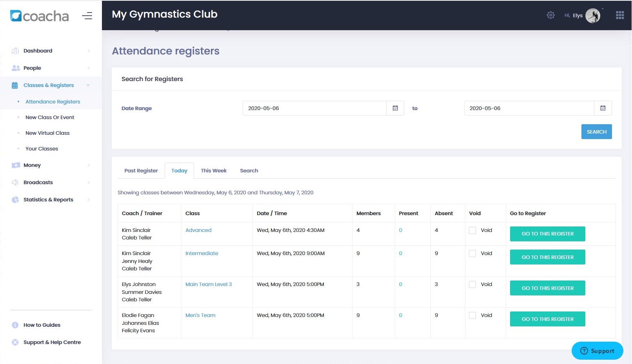Expand the People sidebar menu
This screenshot has height=364, width=632.
88,68
